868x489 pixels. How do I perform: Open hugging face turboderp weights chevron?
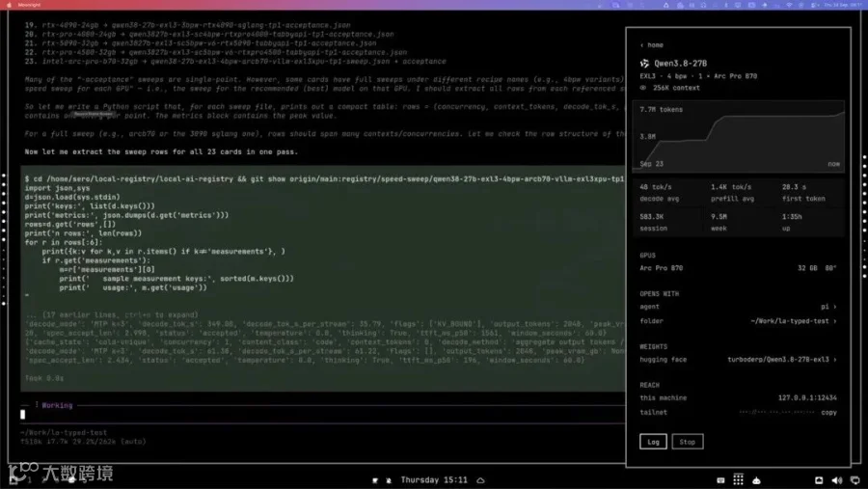coord(835,360)
